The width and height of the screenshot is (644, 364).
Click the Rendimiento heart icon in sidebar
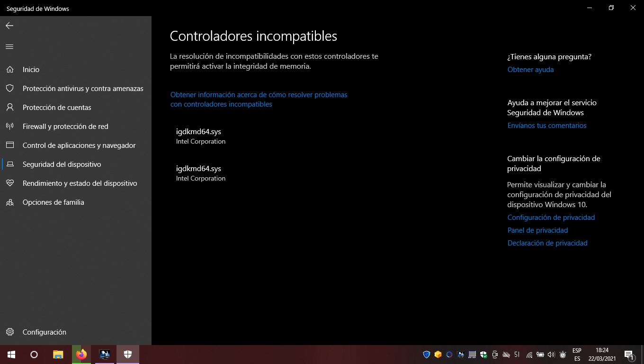[9, 183]
